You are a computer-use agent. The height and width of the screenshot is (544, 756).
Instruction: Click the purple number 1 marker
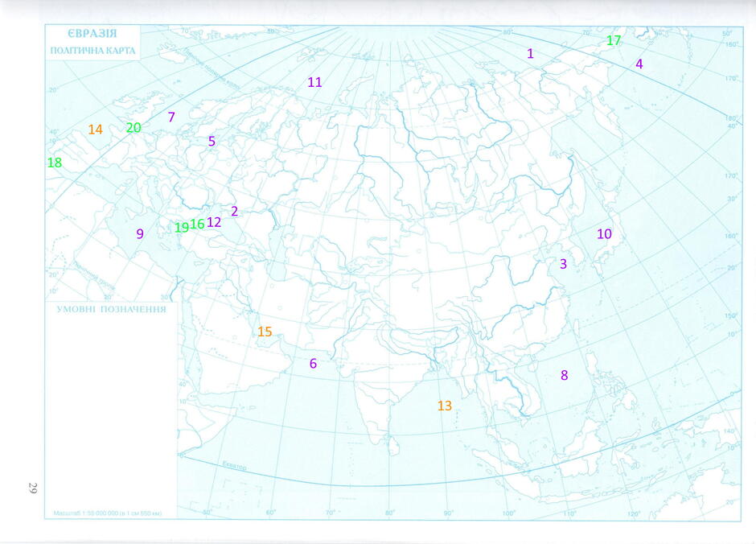pyautogui.click(x=530, y=54)
